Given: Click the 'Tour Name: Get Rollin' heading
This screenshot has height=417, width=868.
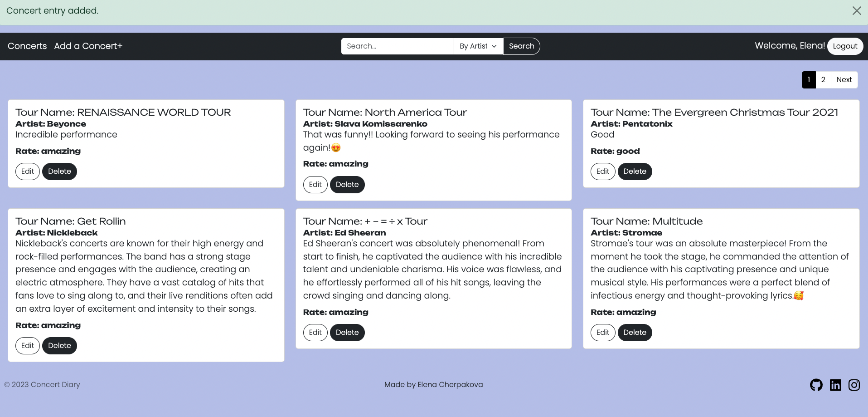Looking at the screenshot, I should 70,221.
